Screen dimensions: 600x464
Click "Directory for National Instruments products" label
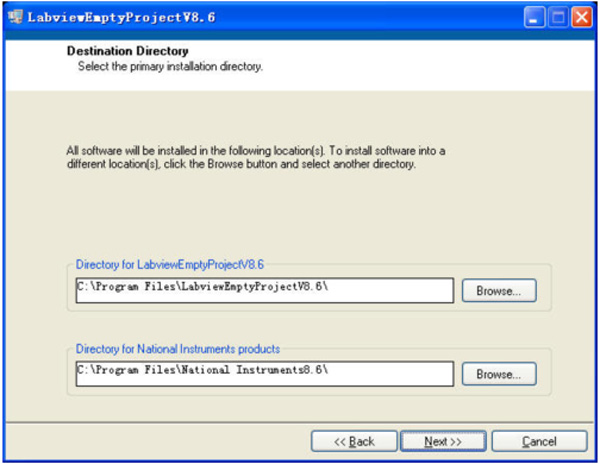coord(178,349)
